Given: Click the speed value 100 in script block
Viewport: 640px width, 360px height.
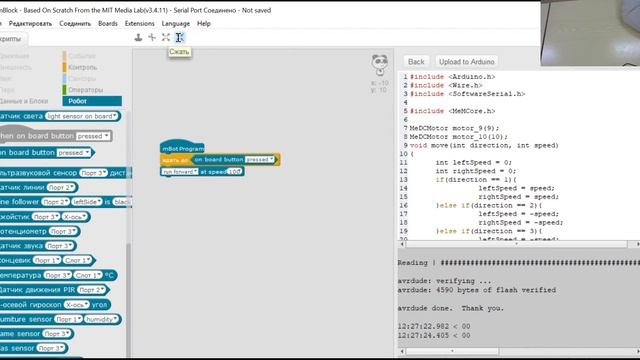Looking at the screenshot, I should pos(234,172).
